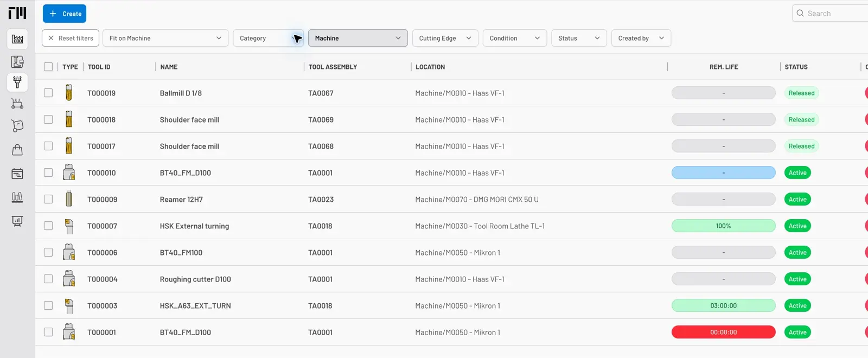The image size is (868, 358).
Task: Expand the Machine filter dropdown
Action: [x=358, y=38]
